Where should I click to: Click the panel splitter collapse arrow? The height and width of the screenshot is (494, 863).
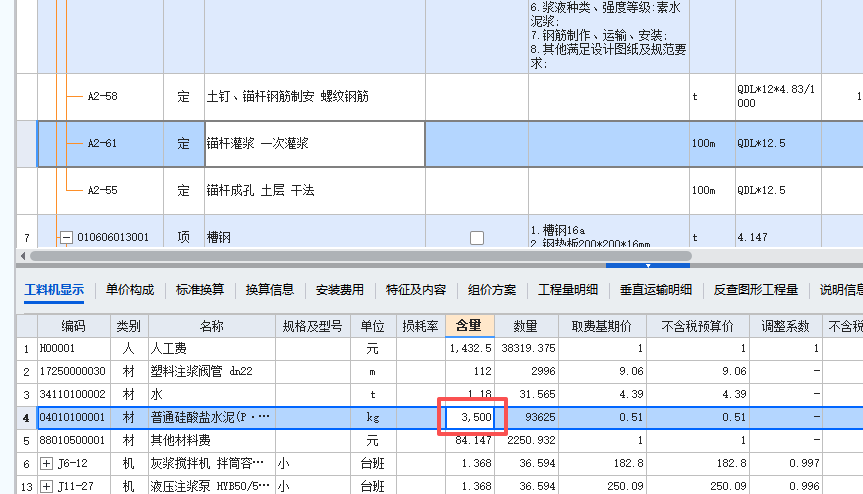648,266
